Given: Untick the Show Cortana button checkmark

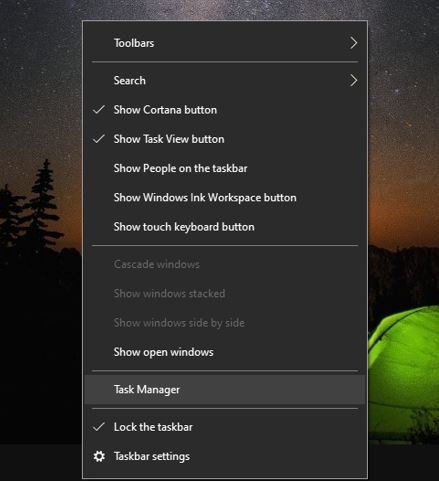Looking at the screenshot, I should coord(99,109).
